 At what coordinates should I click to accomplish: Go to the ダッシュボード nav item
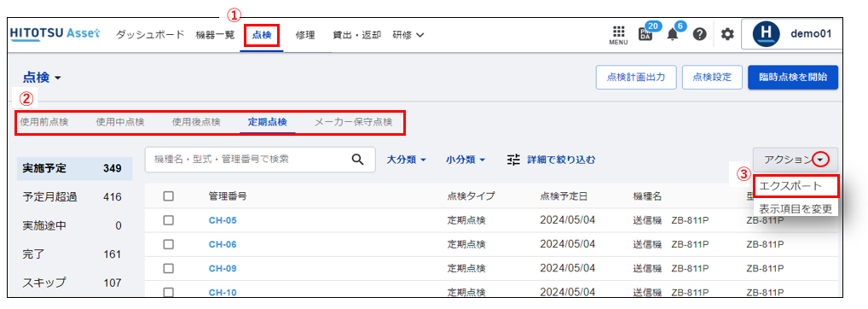point(150,35)
